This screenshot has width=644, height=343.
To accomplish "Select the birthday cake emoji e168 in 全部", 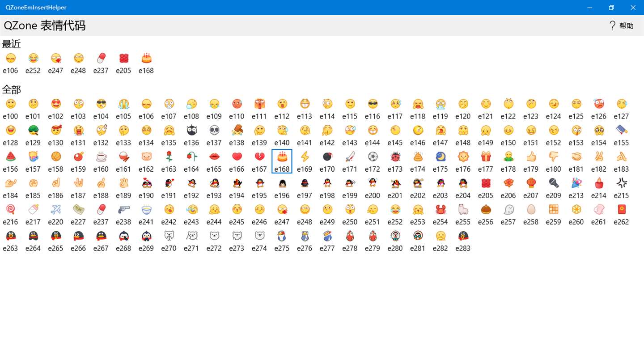I will coord(282,161).
